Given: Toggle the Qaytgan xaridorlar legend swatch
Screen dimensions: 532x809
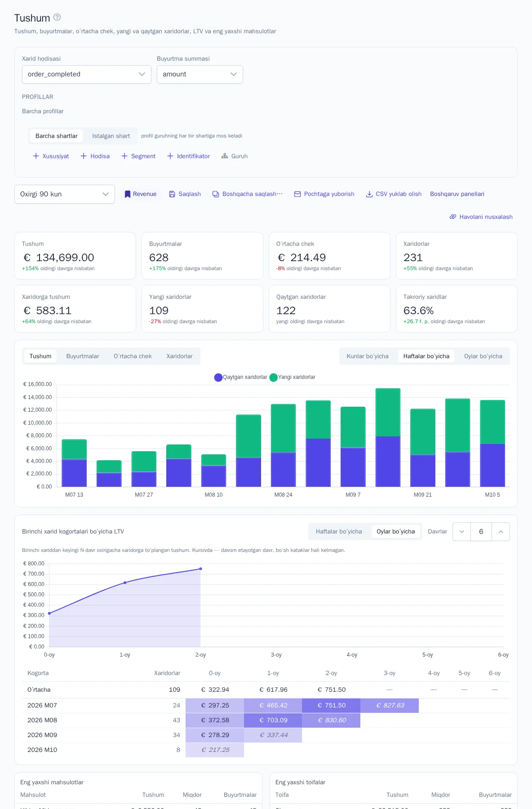Looking at the screenshot, I should click(x=218, y=378).
